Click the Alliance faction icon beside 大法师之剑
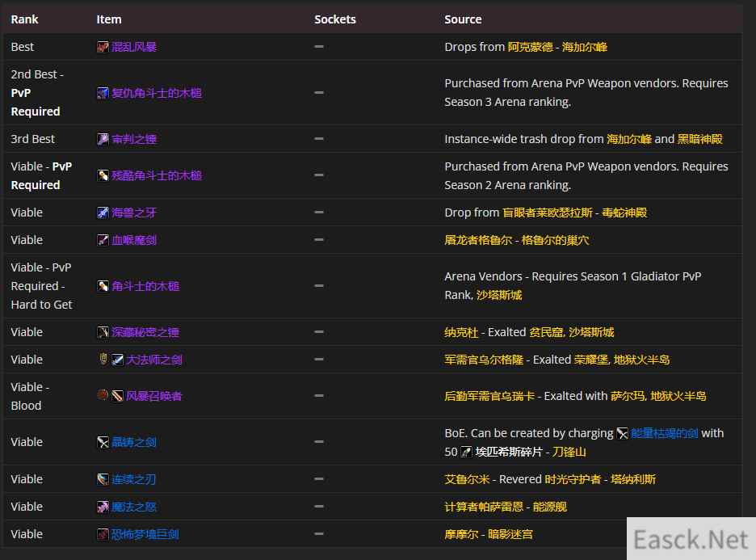This screenshot has height=560, width=756. pyautogui.click(x=103, y=359)
